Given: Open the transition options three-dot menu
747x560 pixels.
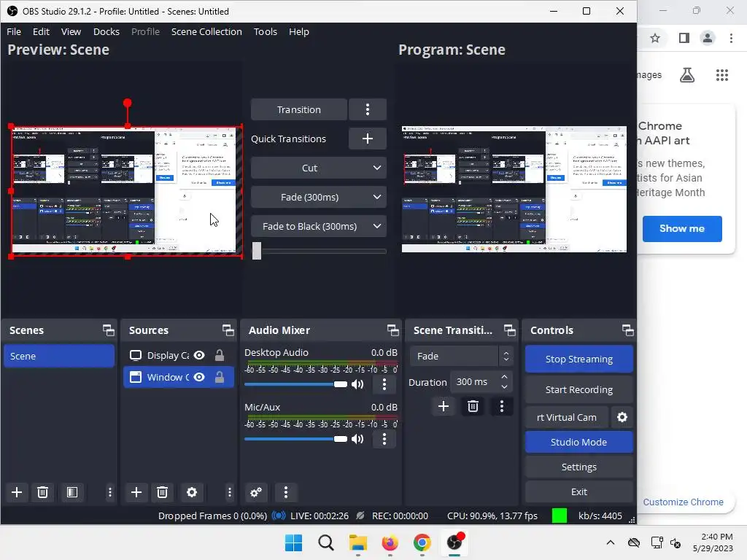Looking at the screenshot, I should point(368,109).
